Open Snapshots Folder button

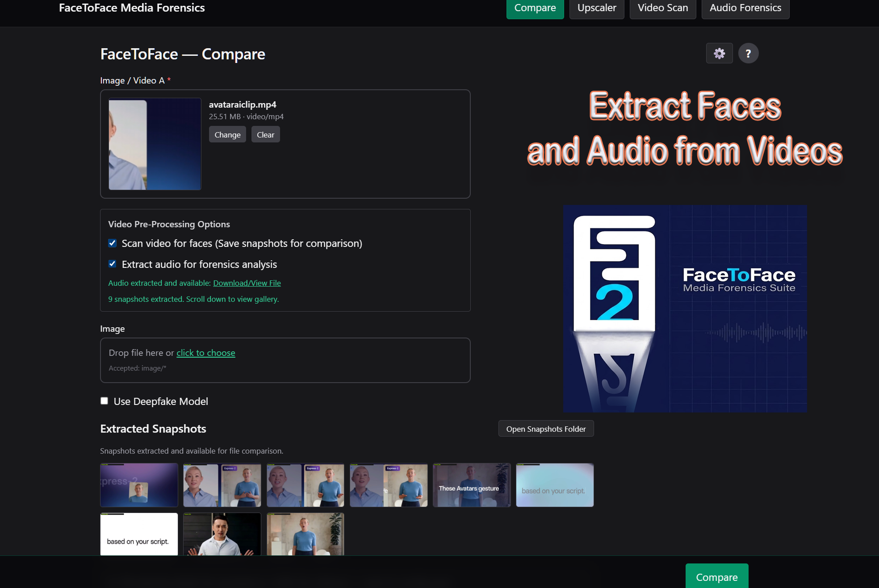(546, 429)
